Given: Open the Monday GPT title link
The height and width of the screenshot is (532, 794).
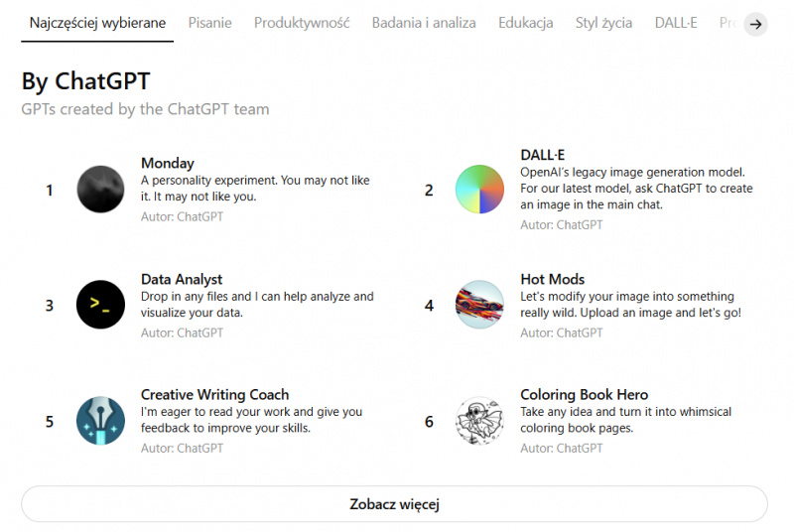Looking at the screenshot, I should tap(168, 164).
